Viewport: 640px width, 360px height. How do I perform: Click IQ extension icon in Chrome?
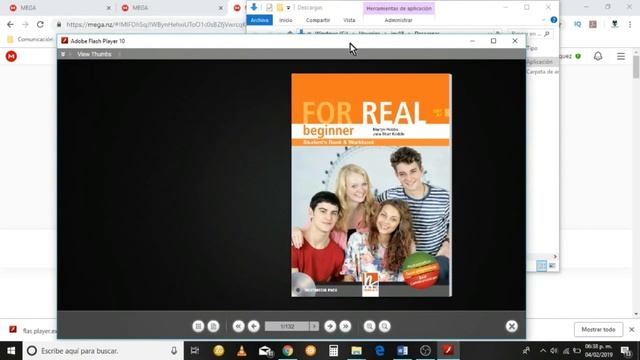click(x=578, y=24)
